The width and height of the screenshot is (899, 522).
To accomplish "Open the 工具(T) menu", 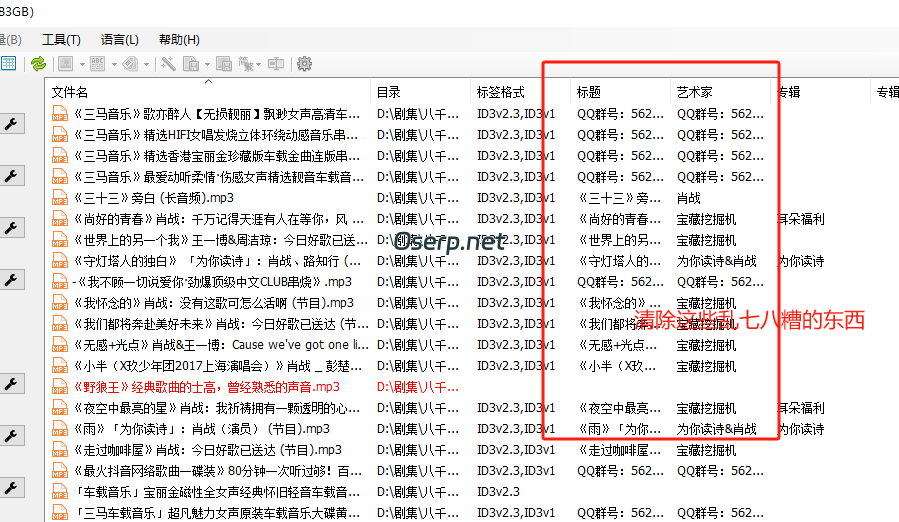I will [x=61, y=40].
